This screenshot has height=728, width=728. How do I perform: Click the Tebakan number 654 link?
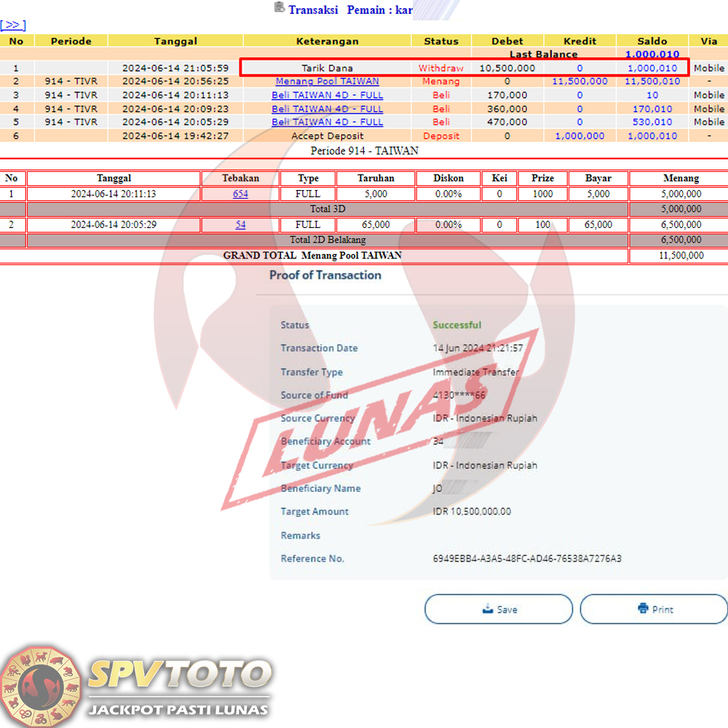point(240,194)
